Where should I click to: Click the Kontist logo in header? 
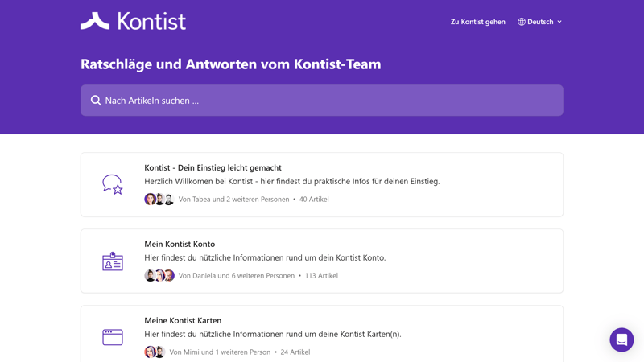point(133,21)
